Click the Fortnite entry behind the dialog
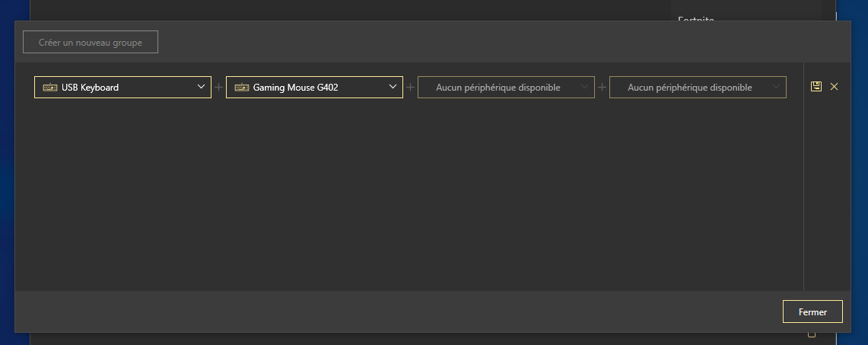Viewport: 868px width, 345px height. [x=695, y=18]
